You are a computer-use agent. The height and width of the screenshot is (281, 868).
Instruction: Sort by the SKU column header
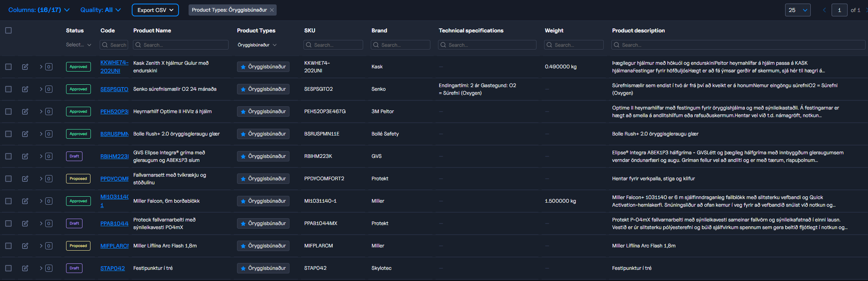pyautogui.click(x=309, y=30)
